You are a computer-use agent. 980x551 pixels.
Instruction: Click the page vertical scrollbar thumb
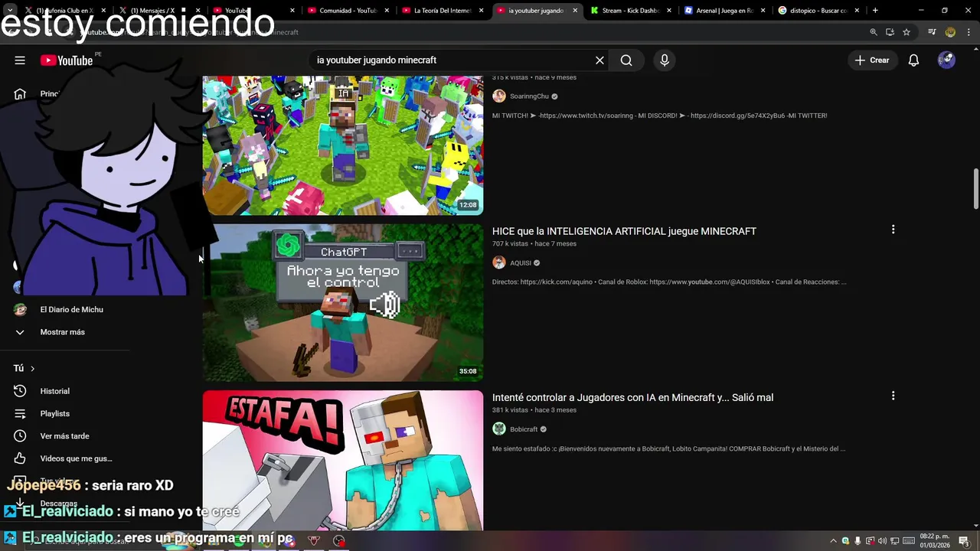[x=976, y=188]
